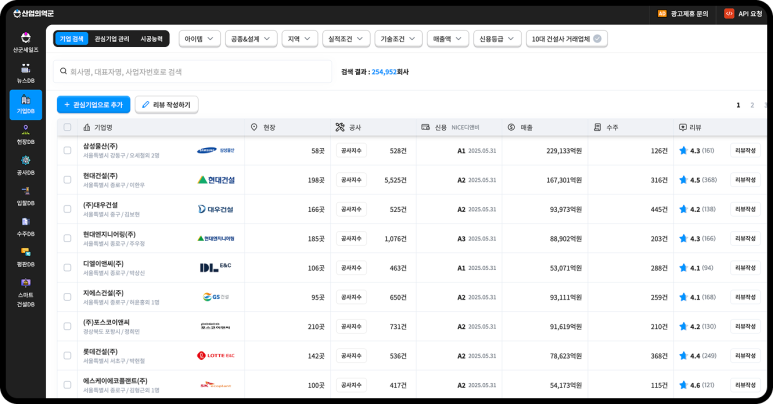Click 리뷰작성 button for 디엘이앤씨(주)
This screenshot has height=404, width=773.
[745, 267]
